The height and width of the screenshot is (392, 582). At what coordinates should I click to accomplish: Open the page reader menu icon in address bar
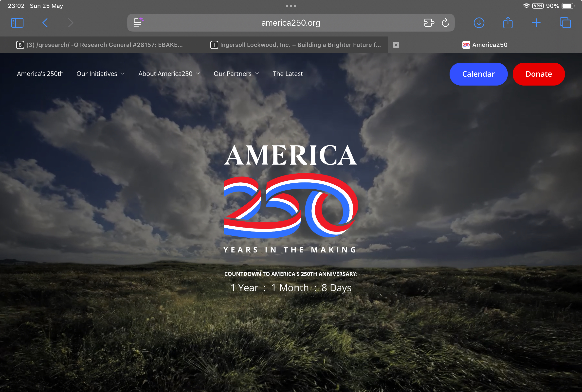pos(138,22)
